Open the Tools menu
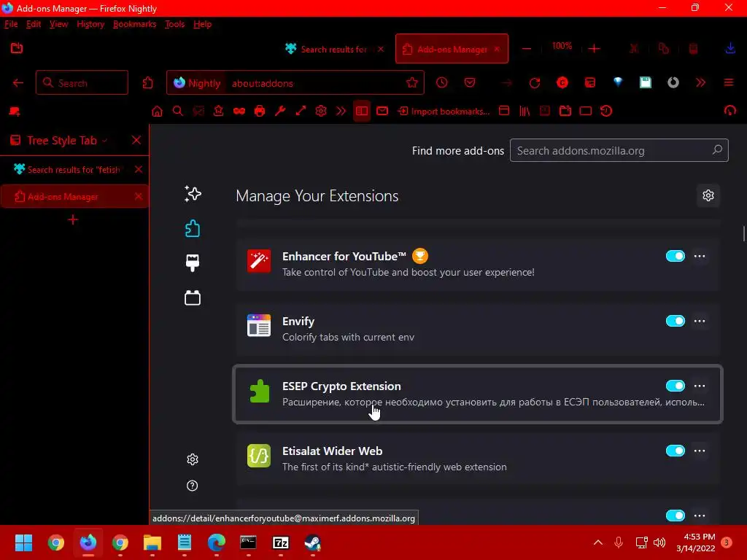 pos(174,24)
